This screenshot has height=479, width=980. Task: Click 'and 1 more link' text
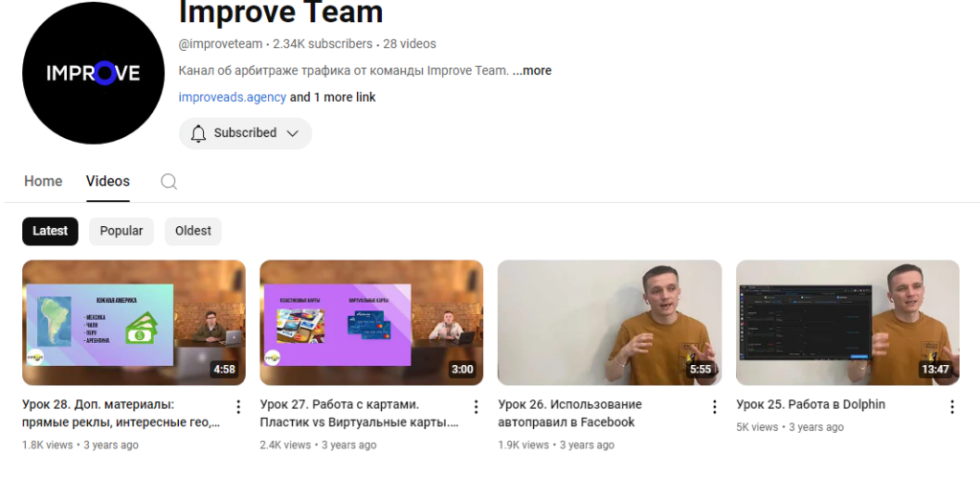coord(332,98)
